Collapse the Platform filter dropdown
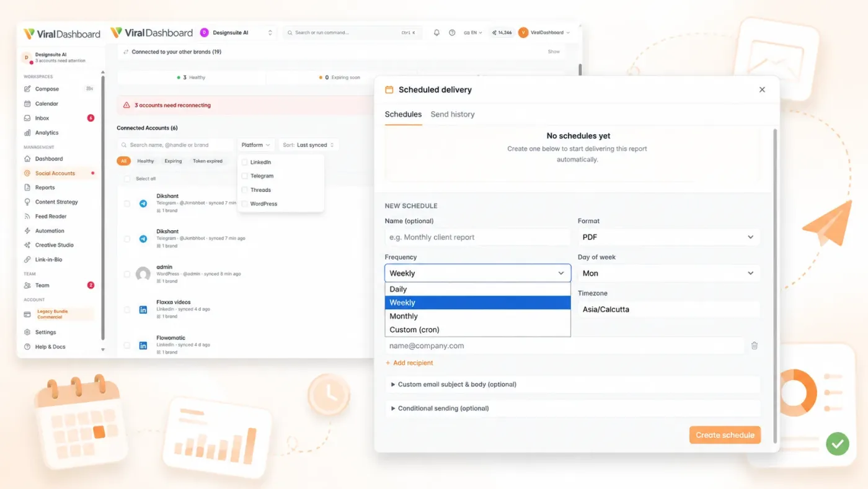The height and width of the screenshot is (489, 868). pyautogui.click(x=256, y=145)
